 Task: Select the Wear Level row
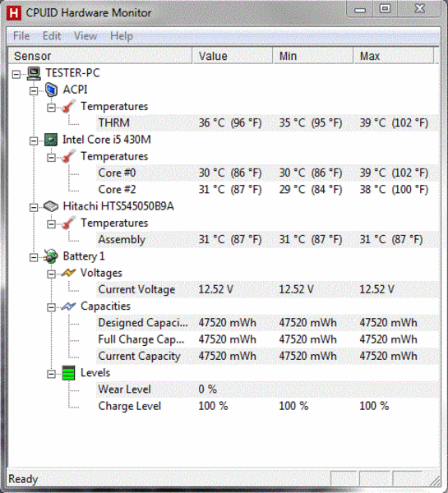[268, 389]
